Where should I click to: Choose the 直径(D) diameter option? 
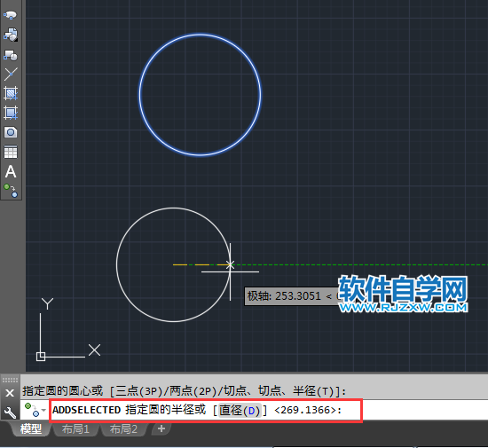[x=239, y=411]
